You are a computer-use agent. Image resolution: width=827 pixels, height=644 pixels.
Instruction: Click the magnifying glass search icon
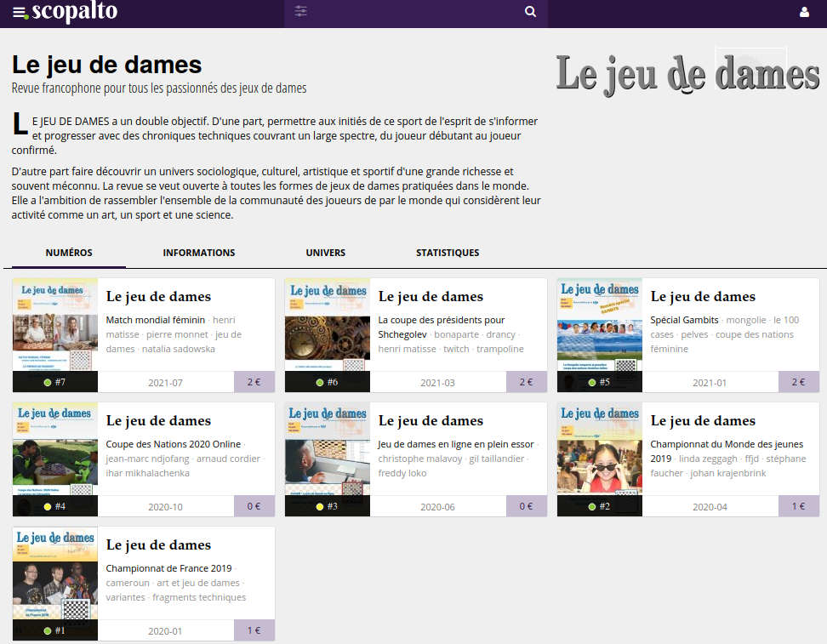point(530,12)
